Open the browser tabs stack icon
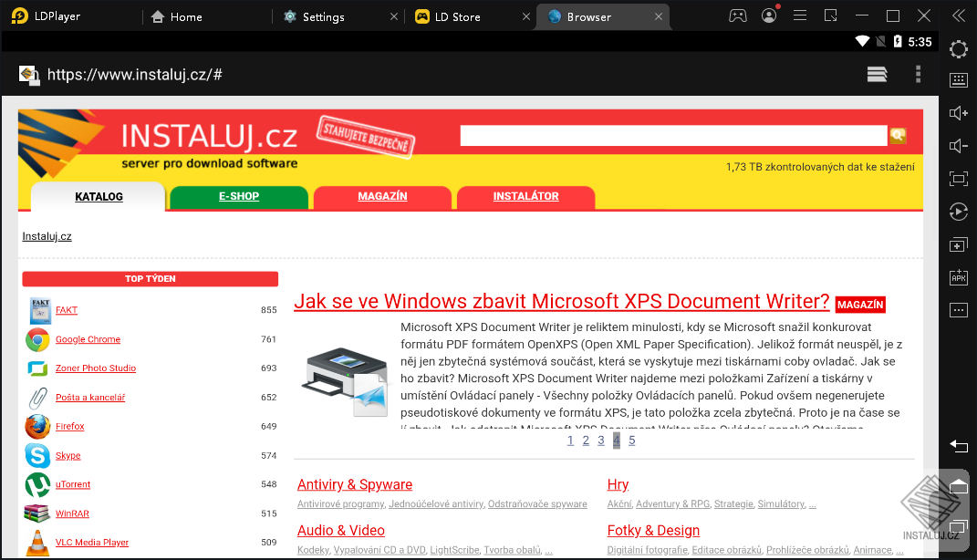Screen dimensions: 977x560 (x=877, y=75)
